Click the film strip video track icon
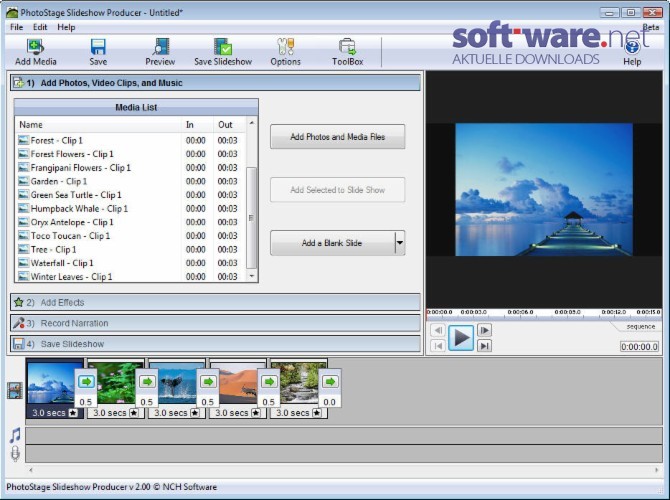This screenshot has width=670, height=500. 15,390
